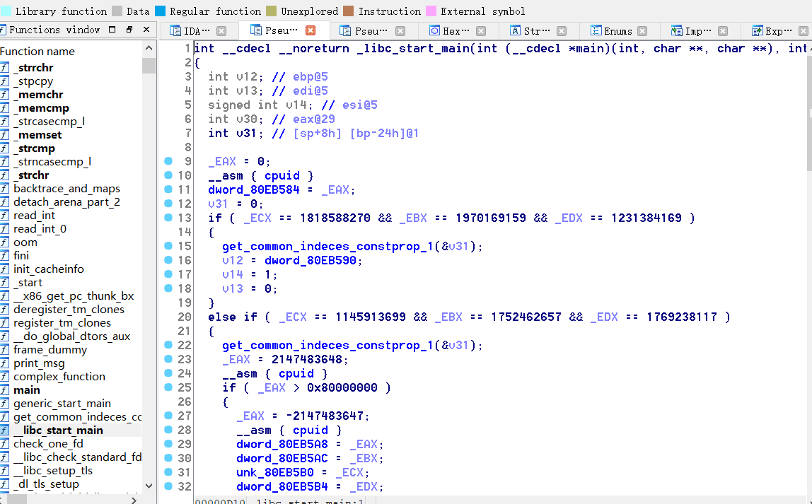Click function icon beside oom

pos(5,242)
